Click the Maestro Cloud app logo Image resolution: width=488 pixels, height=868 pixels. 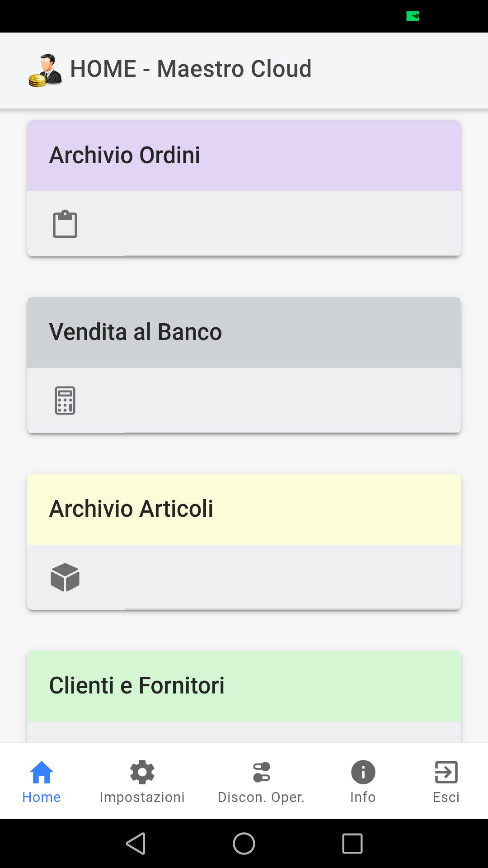click(45, 70)
